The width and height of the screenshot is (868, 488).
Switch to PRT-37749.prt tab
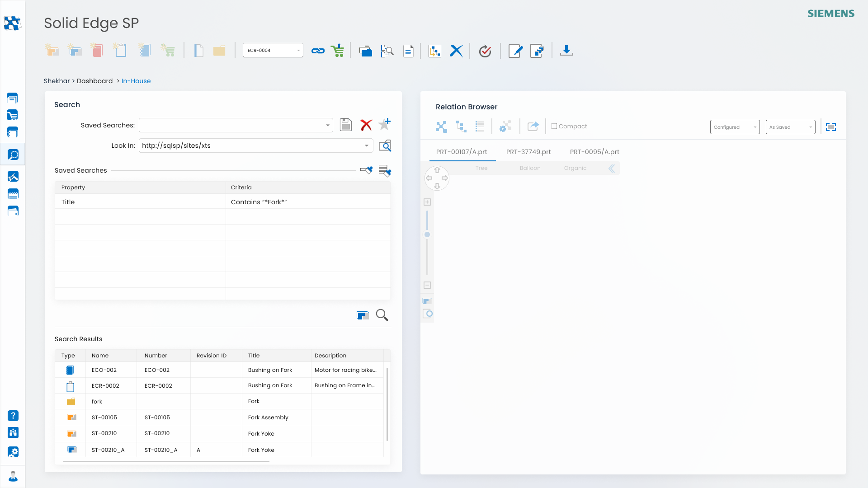coord(528,152)
